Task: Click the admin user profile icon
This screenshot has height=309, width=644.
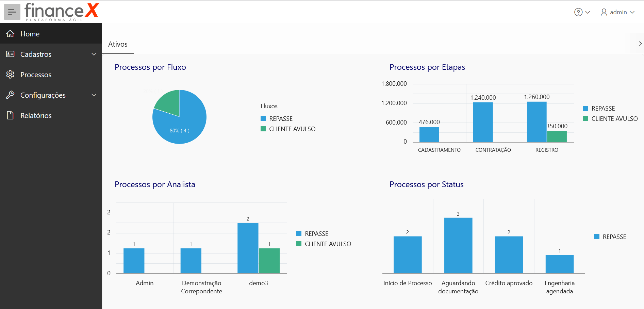Action: click(604, 12)
